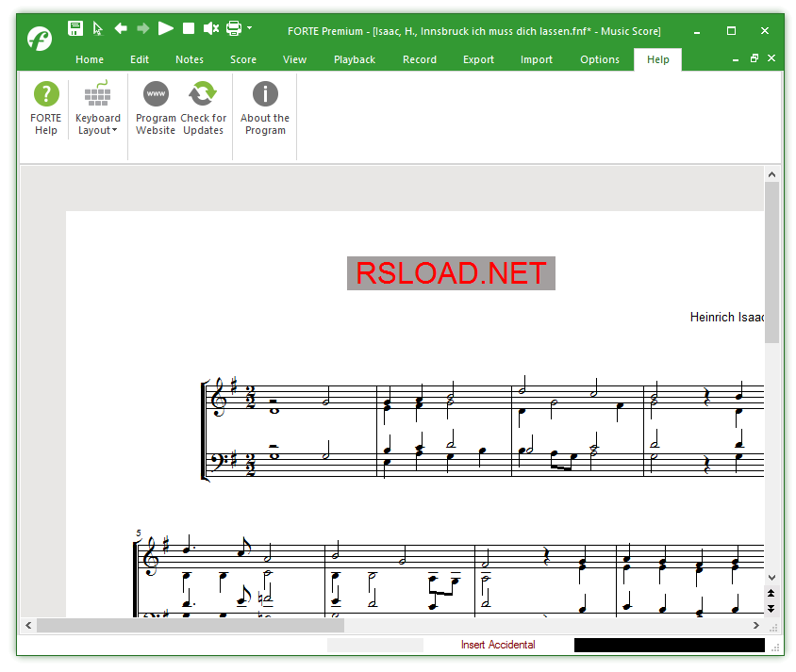Switch to the Import ribbon tab
This screenshot has height=672, width=796.
[536, 59]
